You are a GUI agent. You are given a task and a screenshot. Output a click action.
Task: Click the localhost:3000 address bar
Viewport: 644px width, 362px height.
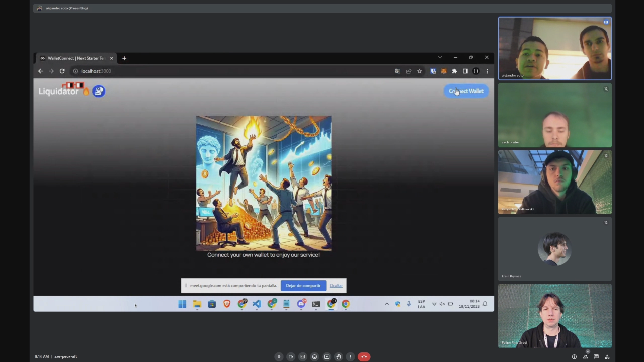pos(231,71)
